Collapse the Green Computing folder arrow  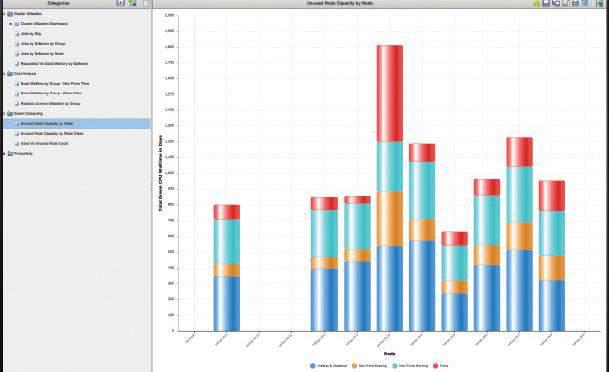(x=4, y=114)
